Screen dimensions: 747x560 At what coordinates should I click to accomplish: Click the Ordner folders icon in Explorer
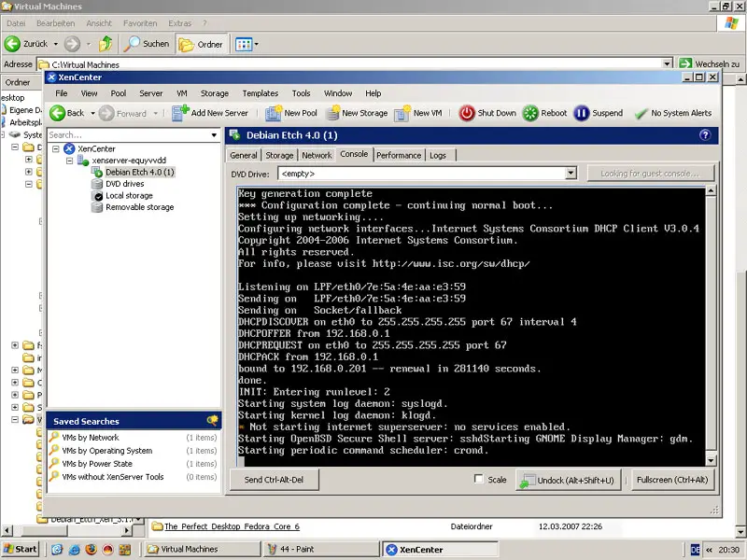click(x=186, y=44)
